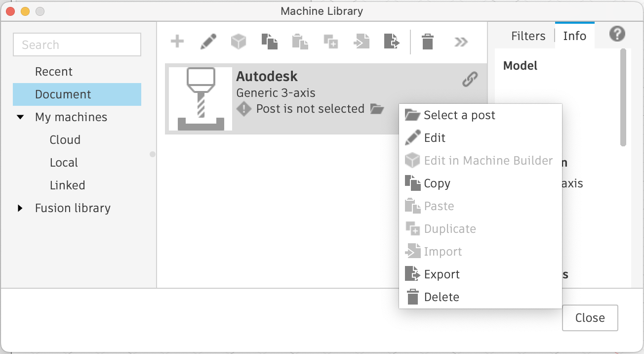Delete the machine using the trash icon
The image size is (644, 354).
(x=427, y=42)
